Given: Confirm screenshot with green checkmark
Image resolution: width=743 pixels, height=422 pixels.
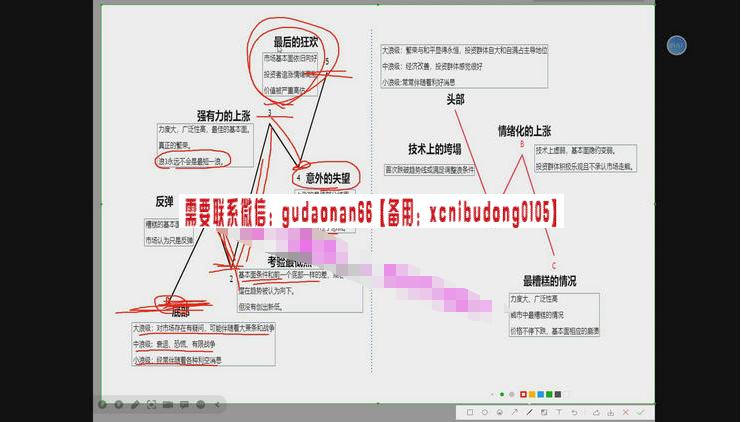Looking at the screenshot, I should coord(640,412).
